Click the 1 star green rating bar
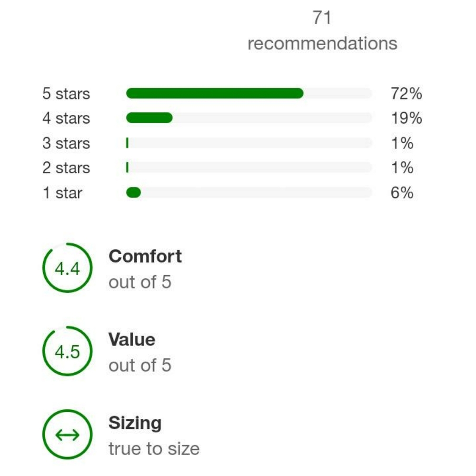The height and width of the screenshot is (476, 476). click(x=133, y=193)
